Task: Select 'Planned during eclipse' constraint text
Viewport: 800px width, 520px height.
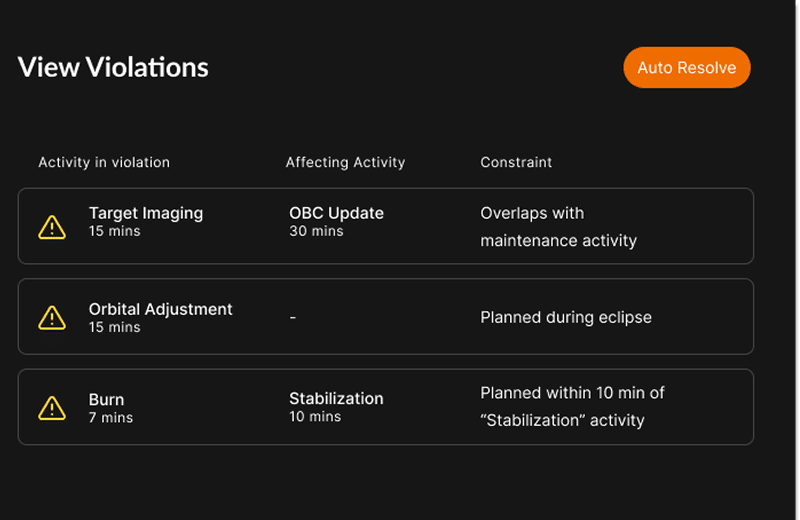Action: coord(566,317)
